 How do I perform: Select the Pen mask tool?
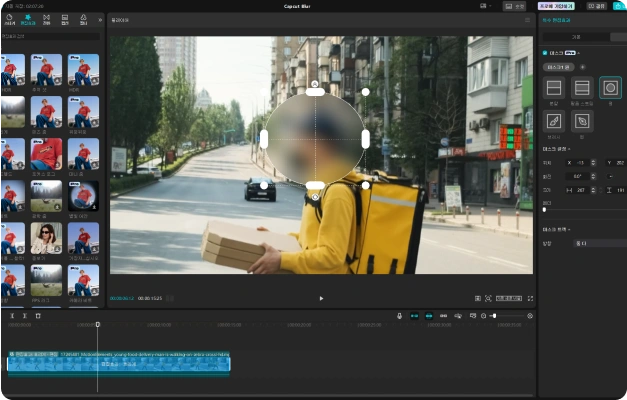[x=582, y=121]
